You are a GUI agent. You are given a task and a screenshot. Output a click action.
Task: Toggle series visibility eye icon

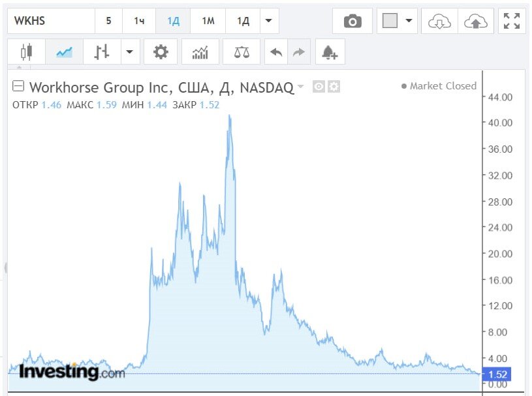pyautogui.click(x=319, y=87)
